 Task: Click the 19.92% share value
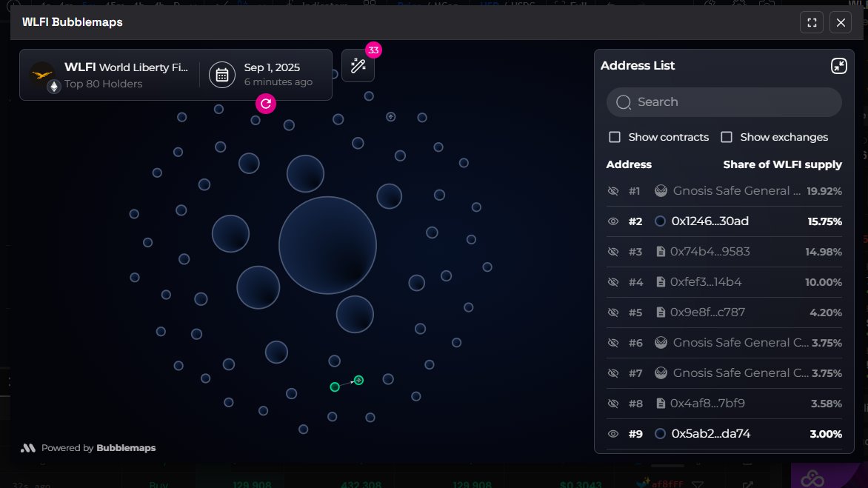(x=824, y=192)
